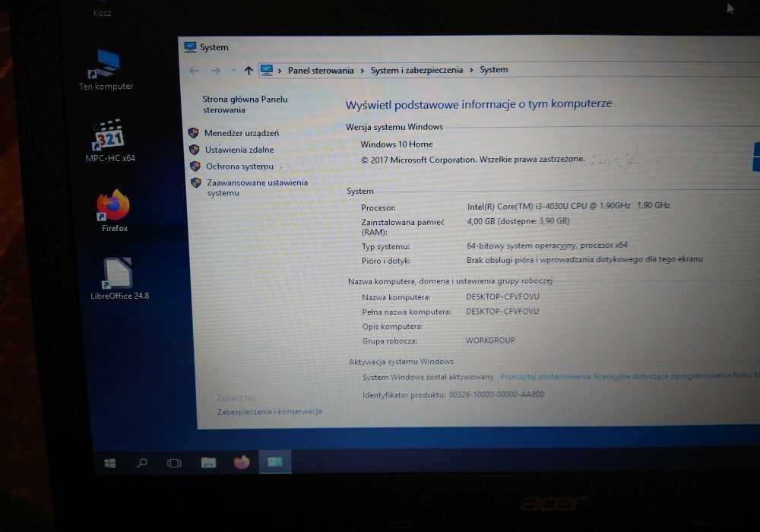
Task: Open Menedżer urządzeń link
Action: click(x=242, y=133)
